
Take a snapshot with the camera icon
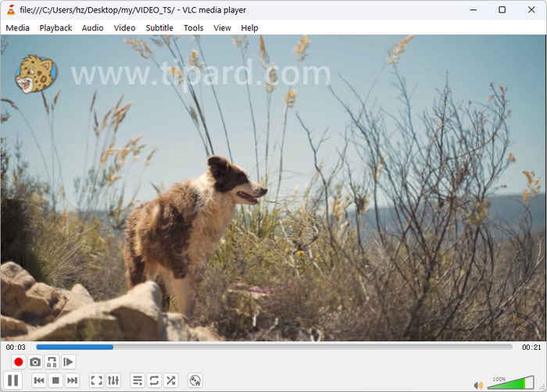(35, 362)
